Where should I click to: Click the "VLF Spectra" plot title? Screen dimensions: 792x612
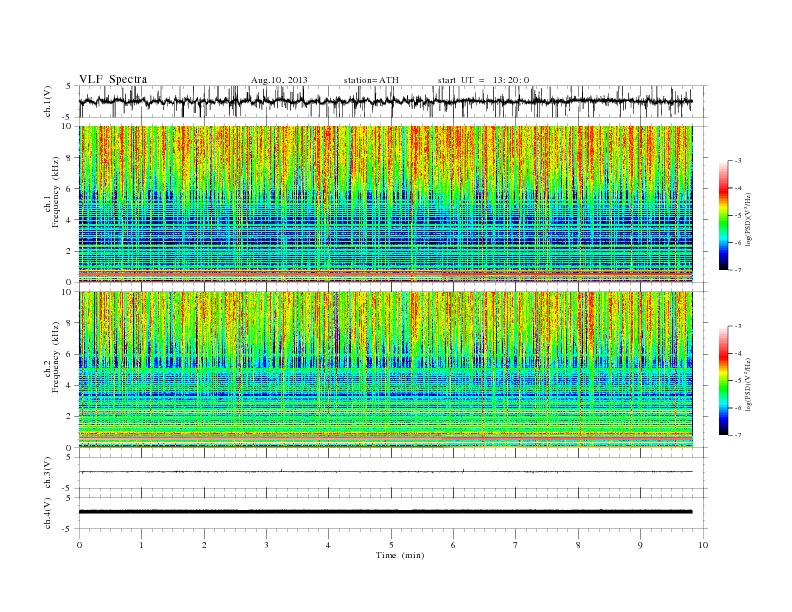[x=113, y=79]
